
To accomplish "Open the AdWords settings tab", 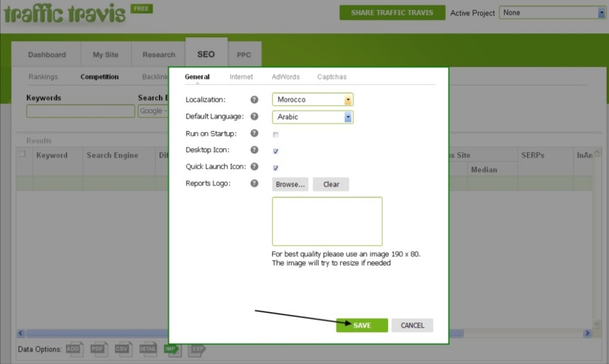I will pyautogui.click(x=286, y=77).
